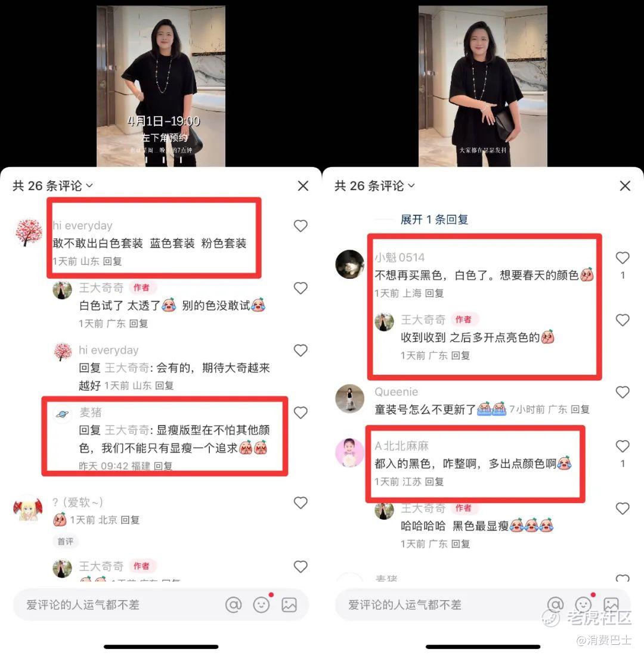Like 小魁0514's comment with the heart icon

(x=623, y=257)
